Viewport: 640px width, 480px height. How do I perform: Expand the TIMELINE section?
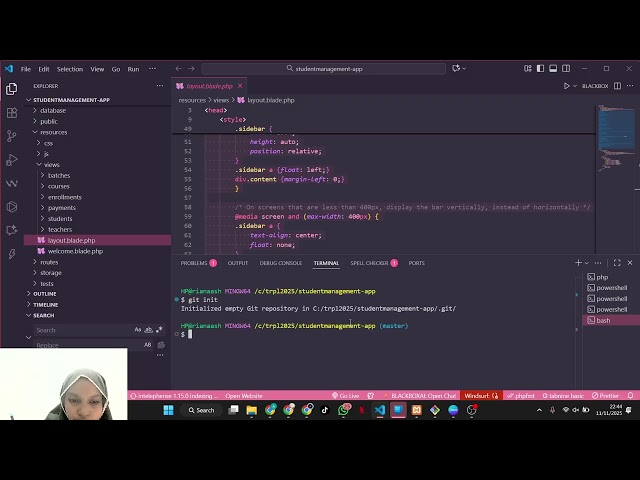pos(45,305)
